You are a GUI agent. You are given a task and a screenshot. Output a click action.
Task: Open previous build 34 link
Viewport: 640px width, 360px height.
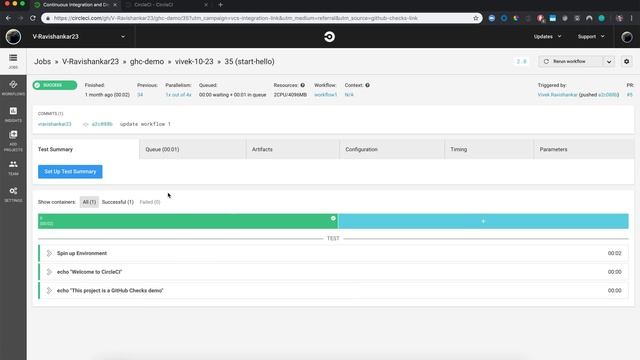140,95
